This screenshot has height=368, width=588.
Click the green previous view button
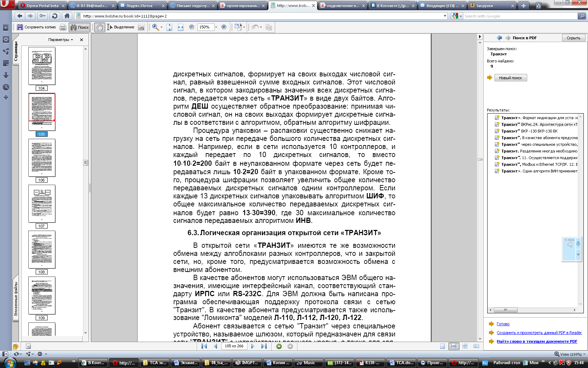[x=279, y=346]
